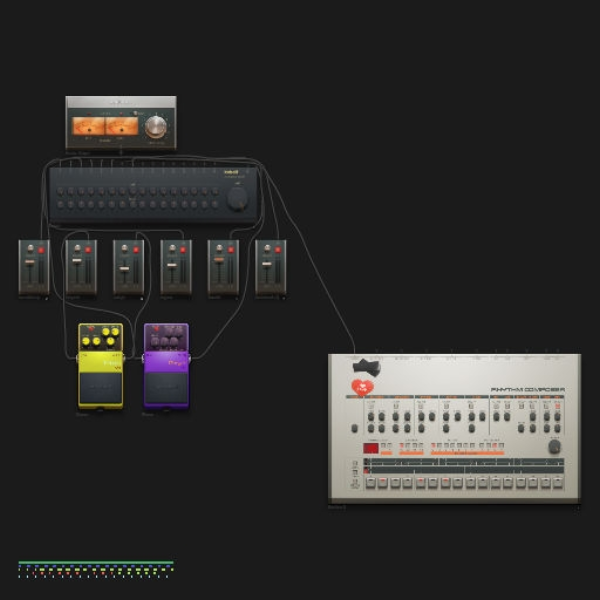Mute the second channel strip with its red button
This screenshot has width=600, height=600.
click(88, 250)
